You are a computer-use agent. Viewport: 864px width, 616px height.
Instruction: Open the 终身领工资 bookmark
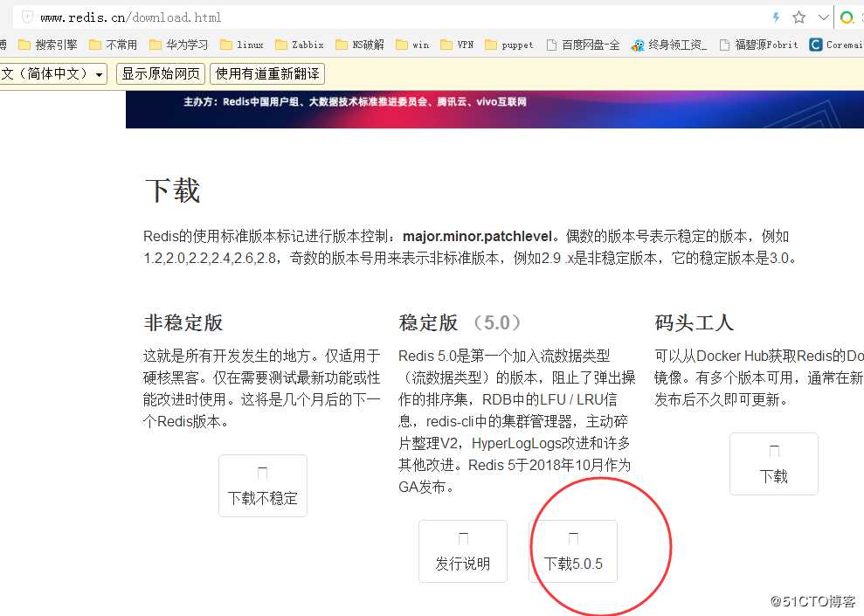[x=669, y=45]
